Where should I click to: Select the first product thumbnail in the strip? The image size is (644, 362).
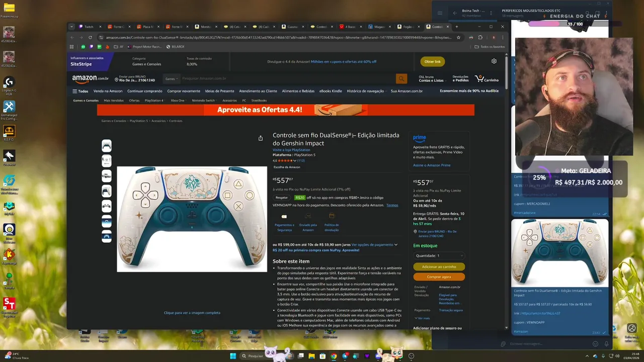pos(106,146)
